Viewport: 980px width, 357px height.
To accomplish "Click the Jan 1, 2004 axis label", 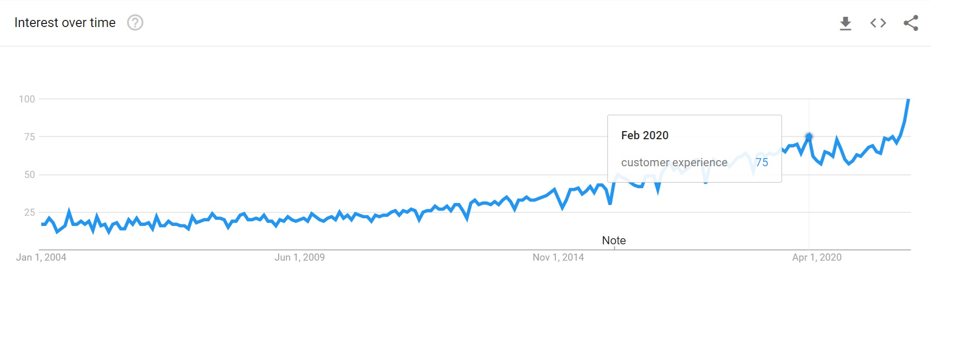I will tap(41, 258).
